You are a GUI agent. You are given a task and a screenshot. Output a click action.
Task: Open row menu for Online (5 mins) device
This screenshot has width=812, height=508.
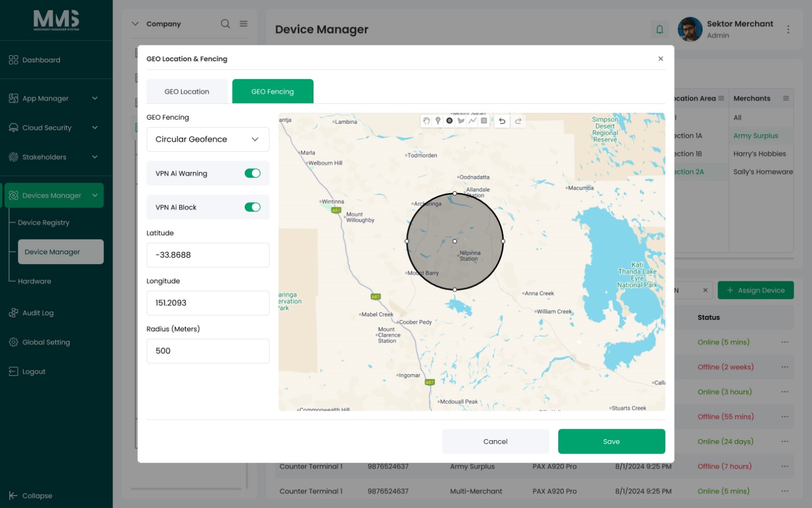pos(785,342)
